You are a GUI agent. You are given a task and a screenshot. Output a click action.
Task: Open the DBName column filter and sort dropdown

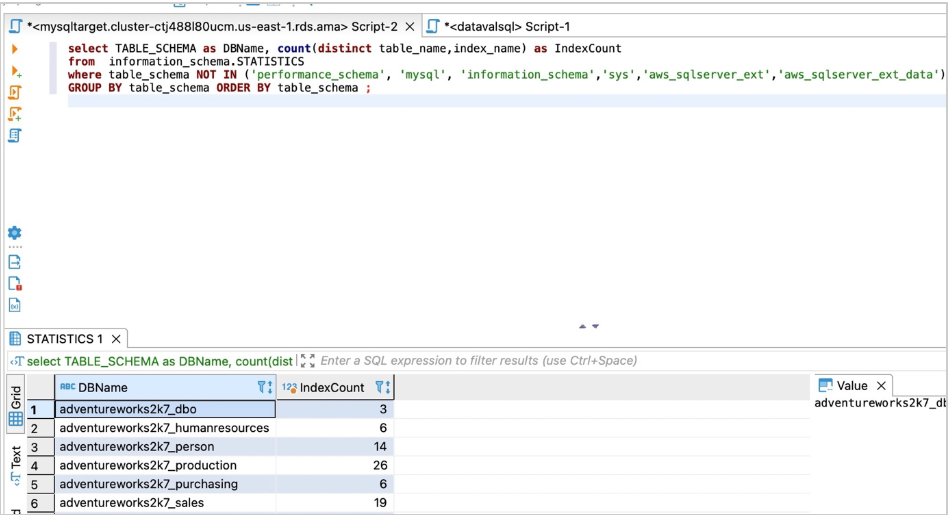click(x=264, y=388)
